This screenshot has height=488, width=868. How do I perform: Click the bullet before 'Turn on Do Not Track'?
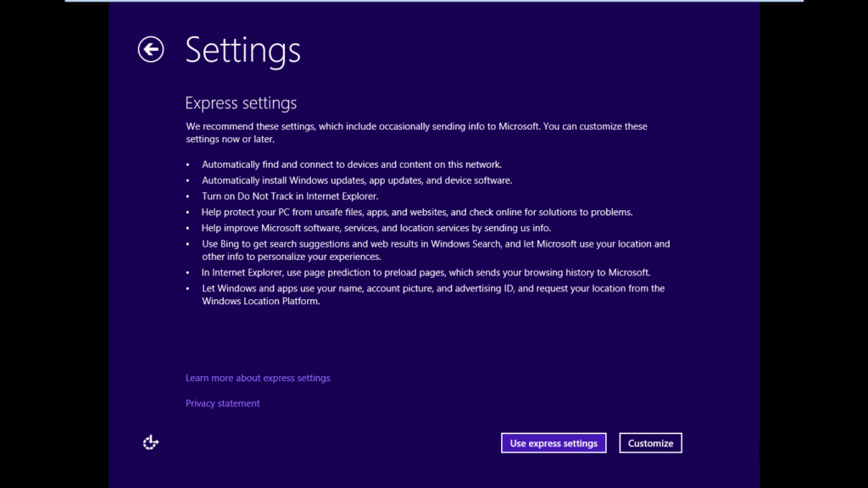tap(188, 197)
